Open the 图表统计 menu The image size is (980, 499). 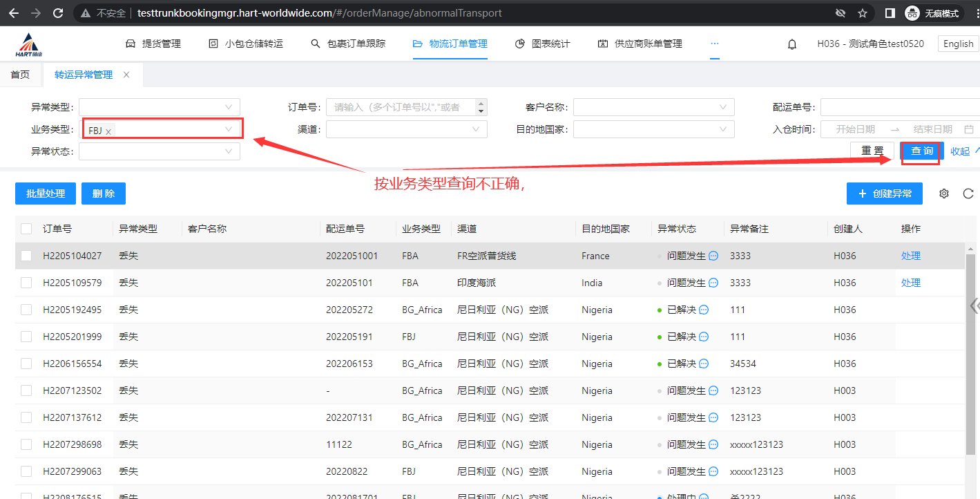coord(543,44)
